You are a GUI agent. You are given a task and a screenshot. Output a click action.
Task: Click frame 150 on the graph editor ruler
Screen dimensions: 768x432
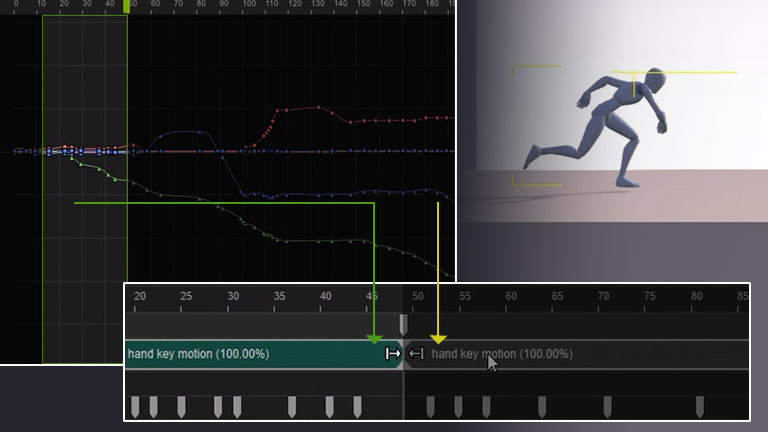[x=363, y=6]
